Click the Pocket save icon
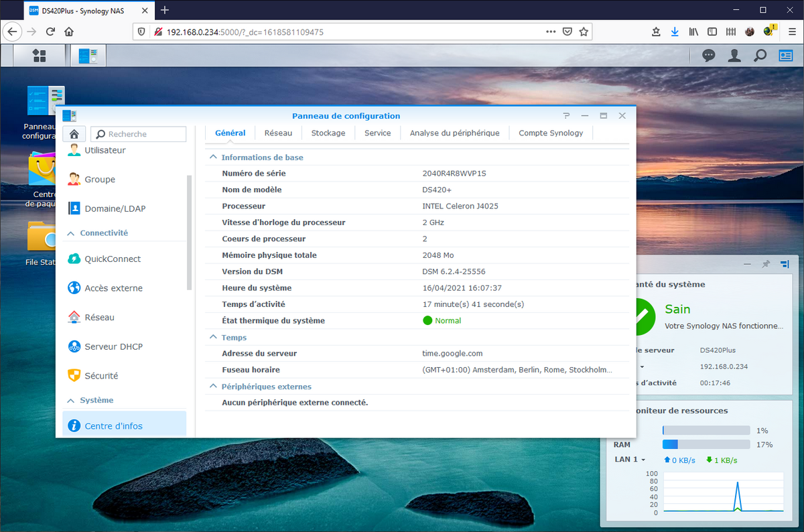 pyautogui.click(x=567, y=31)
